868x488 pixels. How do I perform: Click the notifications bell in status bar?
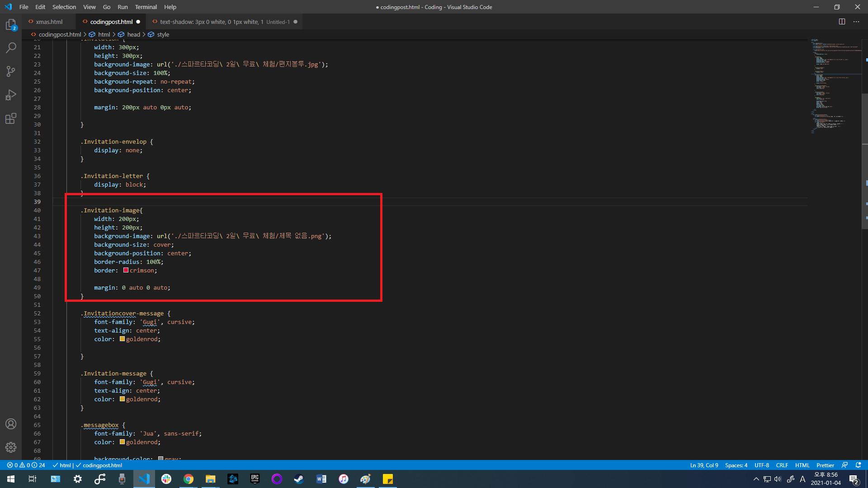click(x=858, y=465)
